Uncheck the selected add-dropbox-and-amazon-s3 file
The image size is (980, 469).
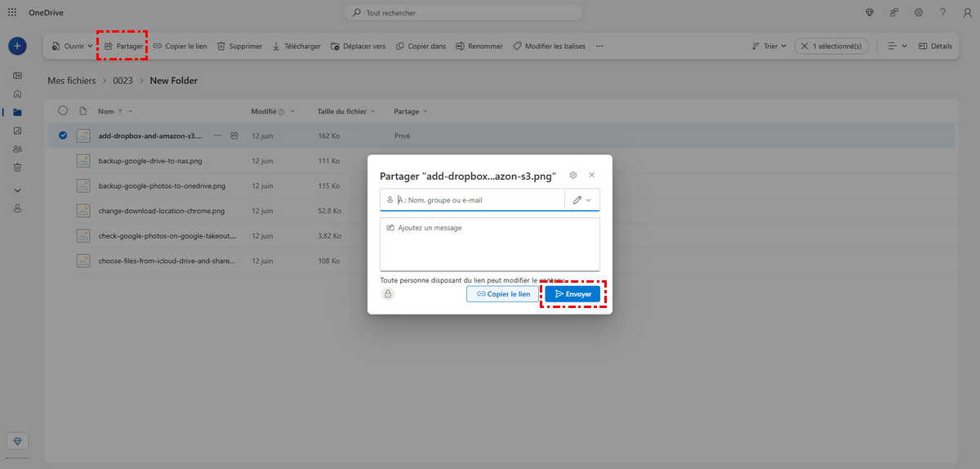(x=63, y=136)
